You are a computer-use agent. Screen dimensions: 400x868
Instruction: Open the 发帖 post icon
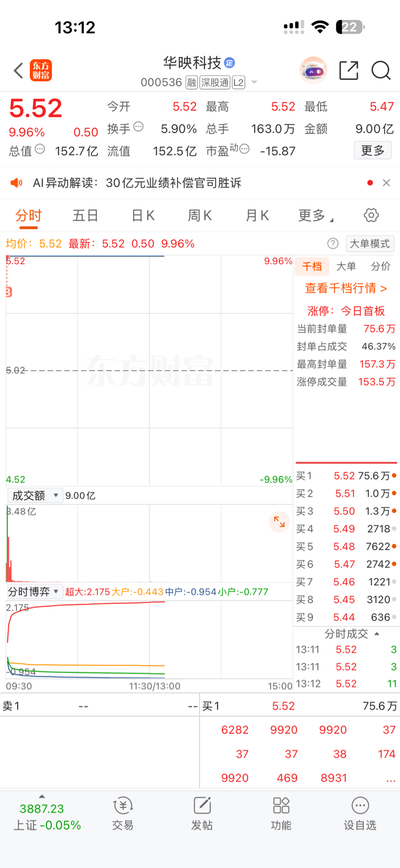(x=202, y=814)
